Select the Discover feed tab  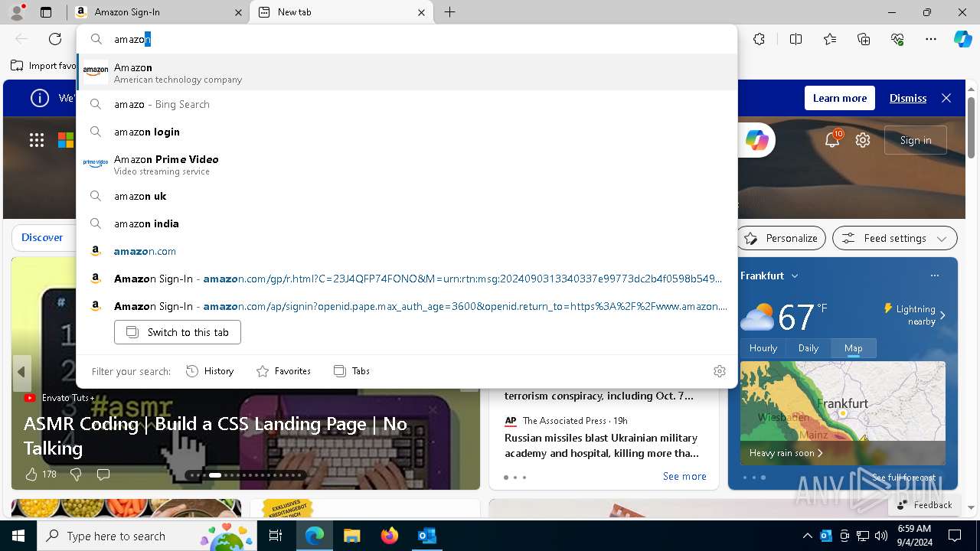[x=42, y=238]
